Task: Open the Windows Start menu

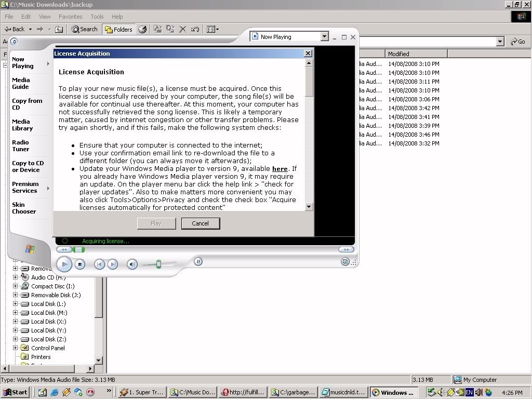Action: 15,393
